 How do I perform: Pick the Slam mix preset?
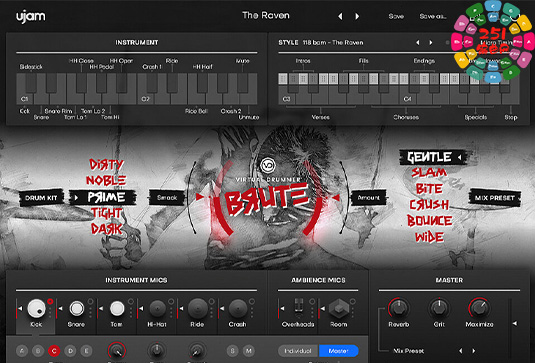(x=429, y=173)
